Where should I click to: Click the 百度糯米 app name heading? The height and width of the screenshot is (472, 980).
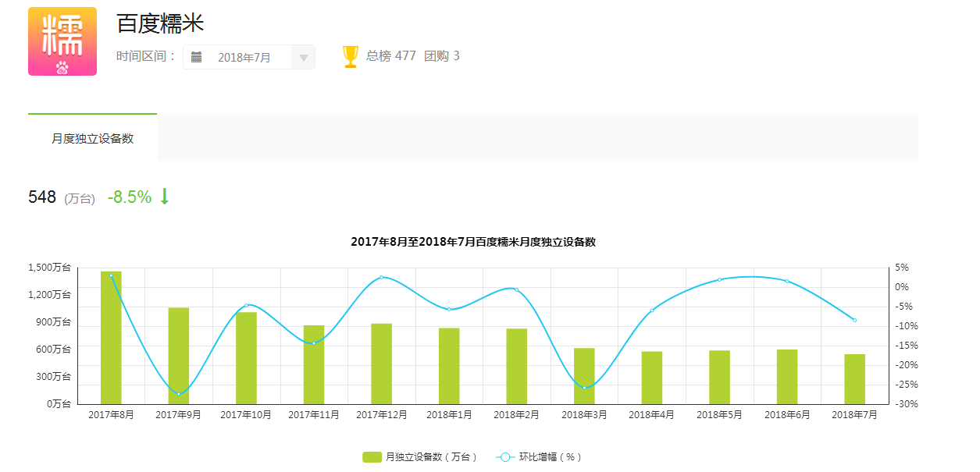click(160, 23)
